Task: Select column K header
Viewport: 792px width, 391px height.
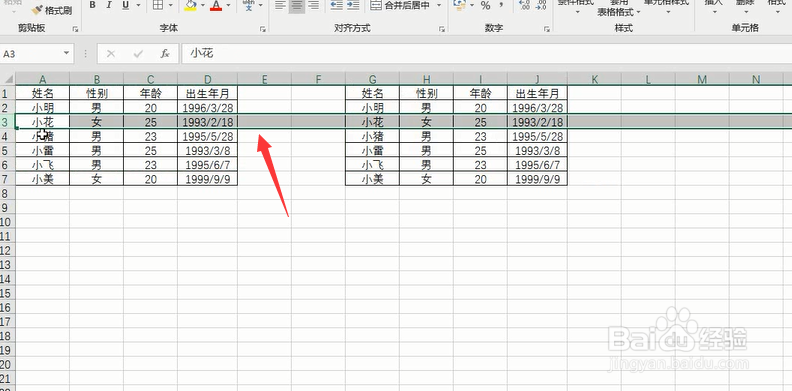Action: click(x=595, y=79)
